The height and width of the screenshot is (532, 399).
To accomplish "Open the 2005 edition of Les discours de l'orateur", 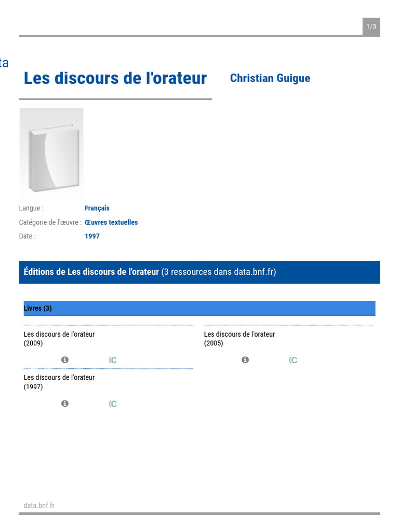I will pos(240,339).
